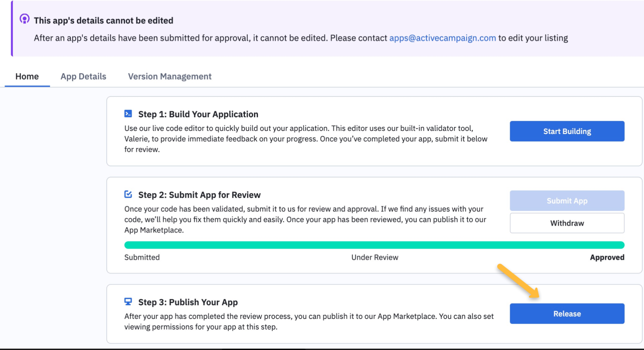Click the Step 2: Submit App for Review heading
Viewport: 644px width, 350px height.
coord(199,195)
